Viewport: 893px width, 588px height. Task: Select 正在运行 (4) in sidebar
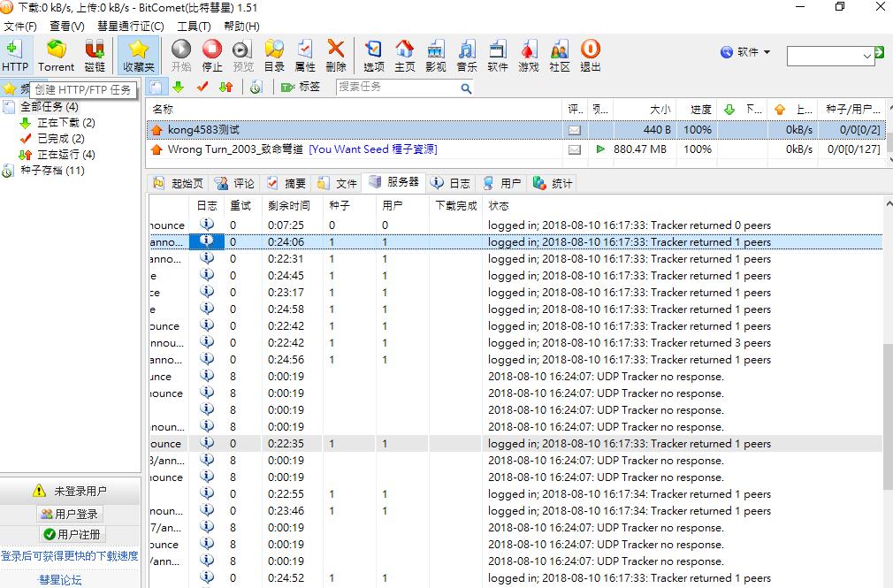[x=66, y=155]
